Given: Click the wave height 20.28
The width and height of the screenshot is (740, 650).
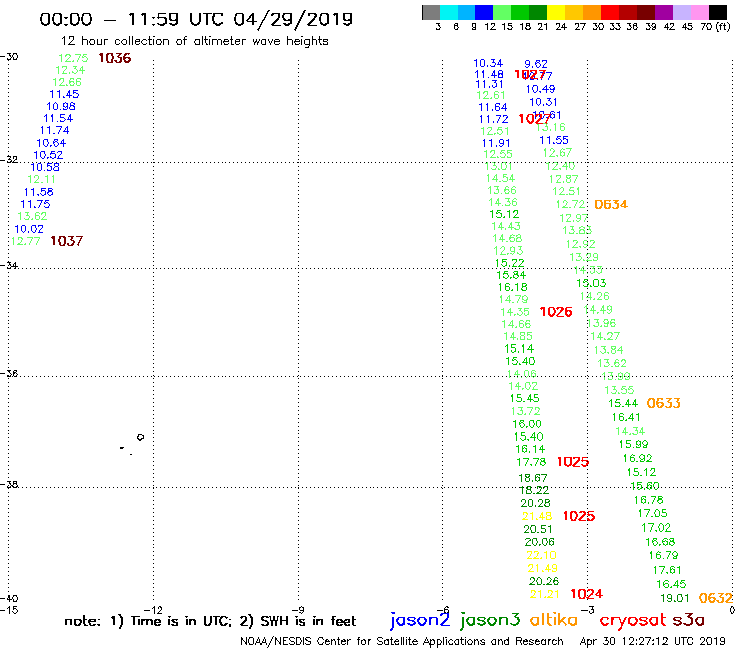Looking at the screenshot, I should pyautogui.click(x=535, y=503).
